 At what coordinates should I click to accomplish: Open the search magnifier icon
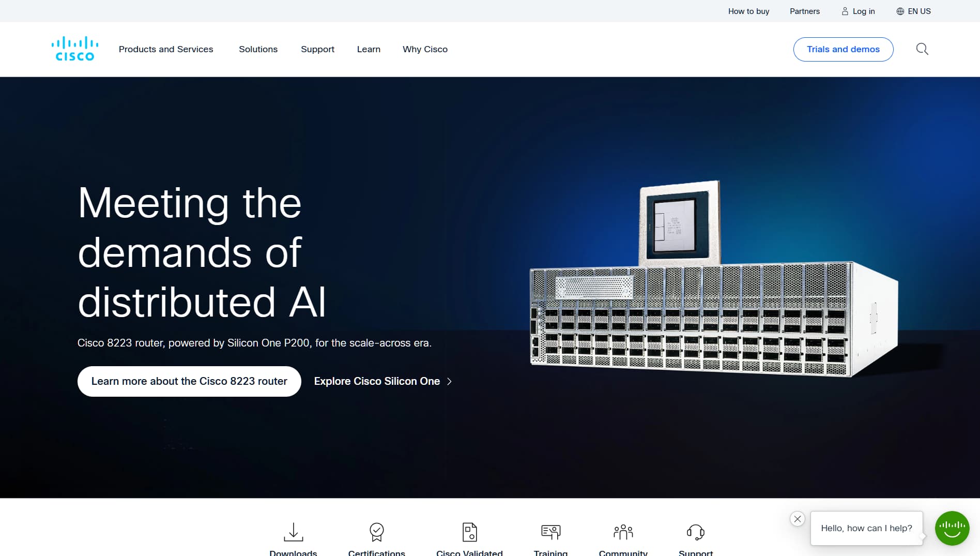[x=922, y=49]
